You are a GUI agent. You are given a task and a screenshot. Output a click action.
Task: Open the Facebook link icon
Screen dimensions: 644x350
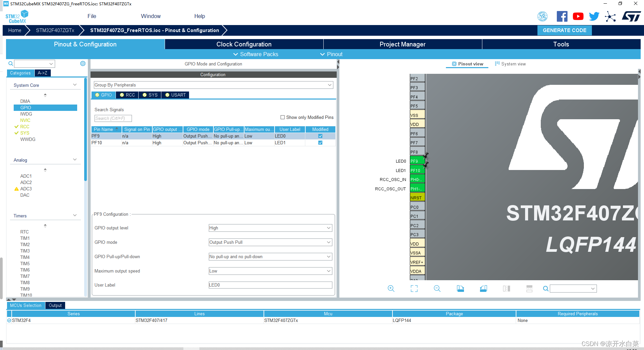pyautogui.click(x=562, y=16)
